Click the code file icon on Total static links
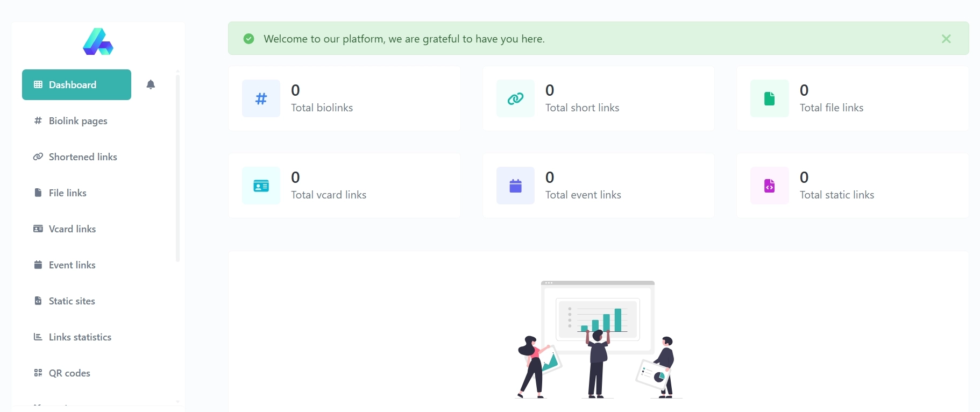Screen dimensions: 980x412 tap(770, 186)
